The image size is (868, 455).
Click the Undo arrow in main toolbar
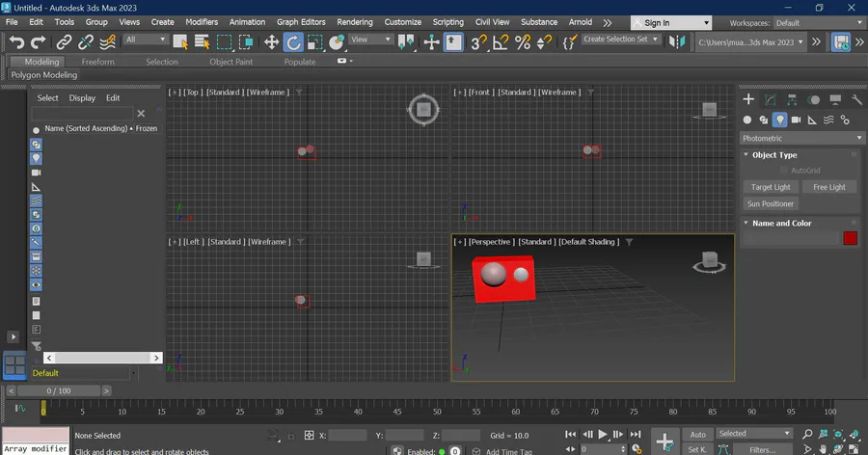click(17, 42)
